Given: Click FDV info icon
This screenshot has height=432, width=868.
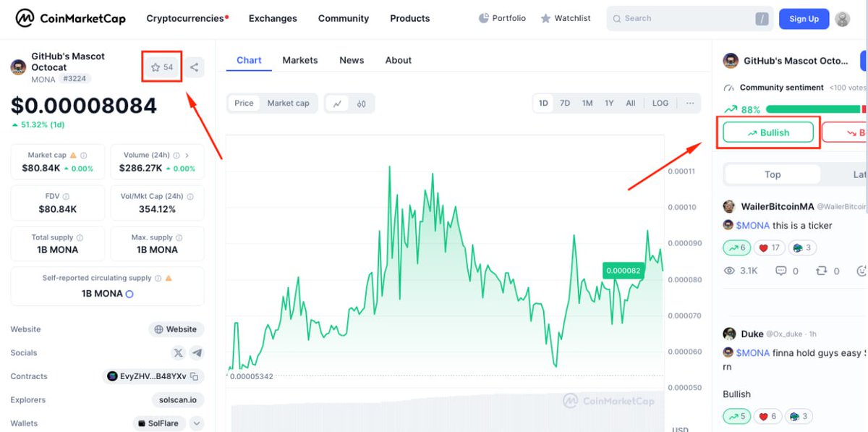Looking at the screenshot, I should pyautogui.click(x=67, y=196).
